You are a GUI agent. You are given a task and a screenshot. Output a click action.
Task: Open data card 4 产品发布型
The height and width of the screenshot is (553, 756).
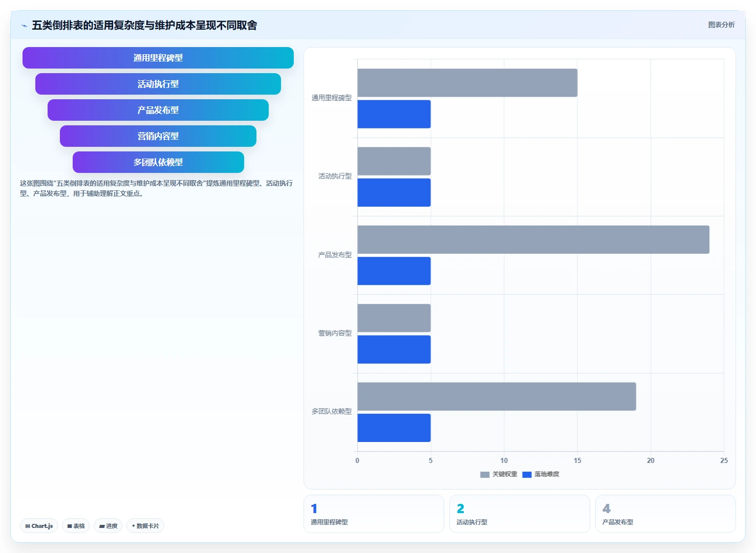pyautogui.click(x=665, y=514)
